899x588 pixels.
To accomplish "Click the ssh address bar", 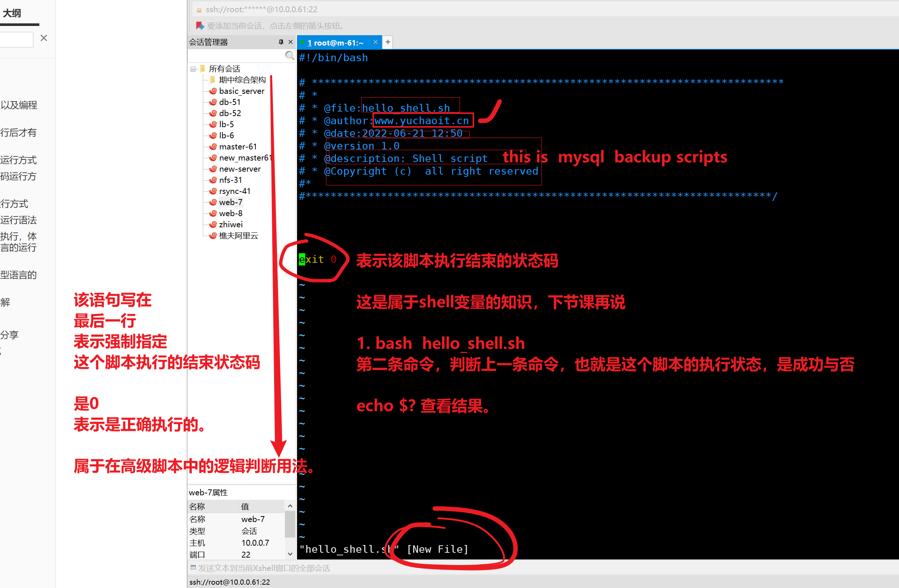I will (261, 9).
